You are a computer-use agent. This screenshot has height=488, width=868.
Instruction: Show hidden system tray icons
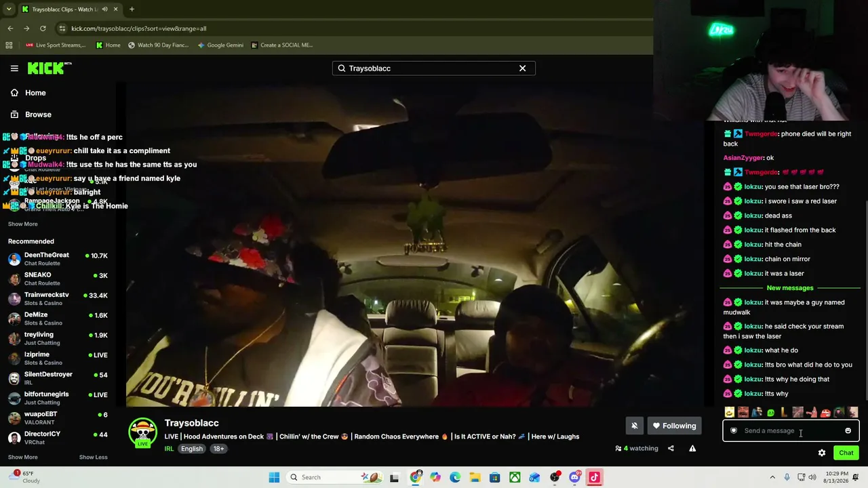772,477
